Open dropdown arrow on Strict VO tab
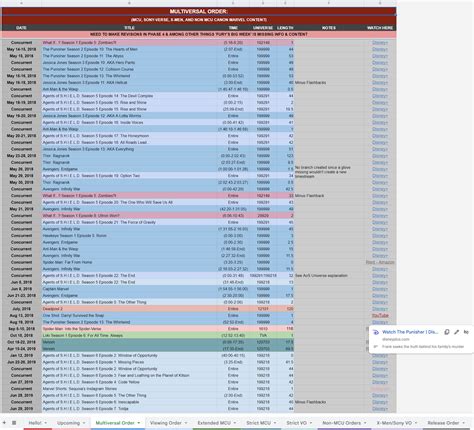Viewport: 474px width, 430px height. (311, 423)
